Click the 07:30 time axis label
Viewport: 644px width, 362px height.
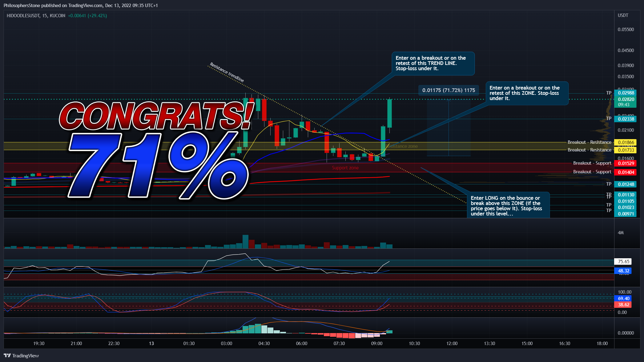(x=339, y=344)
